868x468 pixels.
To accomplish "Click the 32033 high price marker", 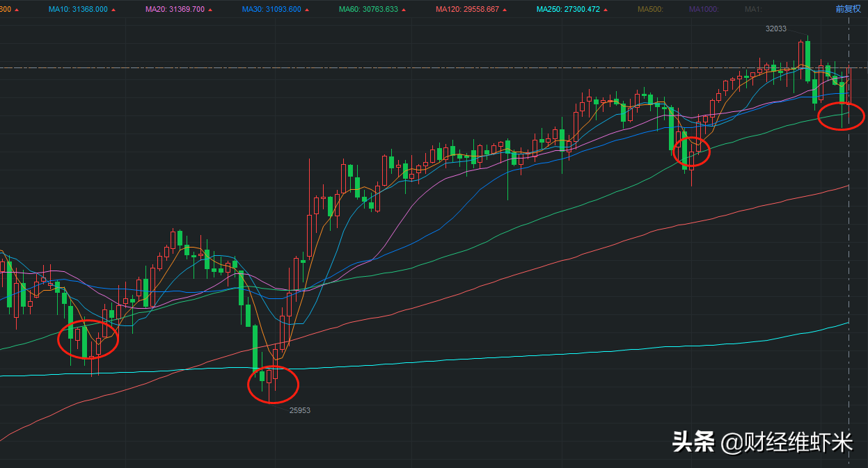I will click(775, 29).
